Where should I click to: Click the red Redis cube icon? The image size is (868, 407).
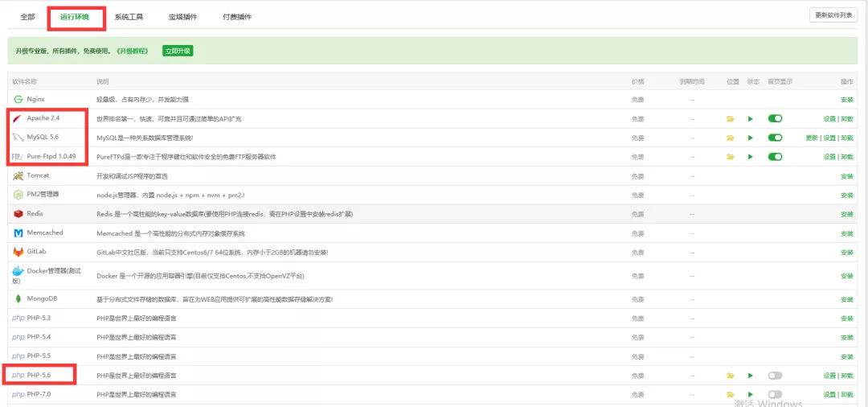18,214
